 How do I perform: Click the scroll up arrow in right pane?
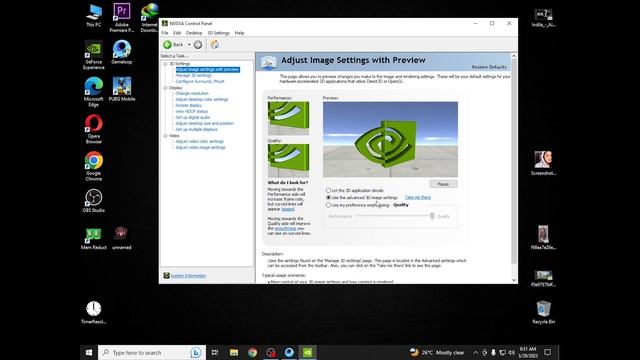point(514,56)
